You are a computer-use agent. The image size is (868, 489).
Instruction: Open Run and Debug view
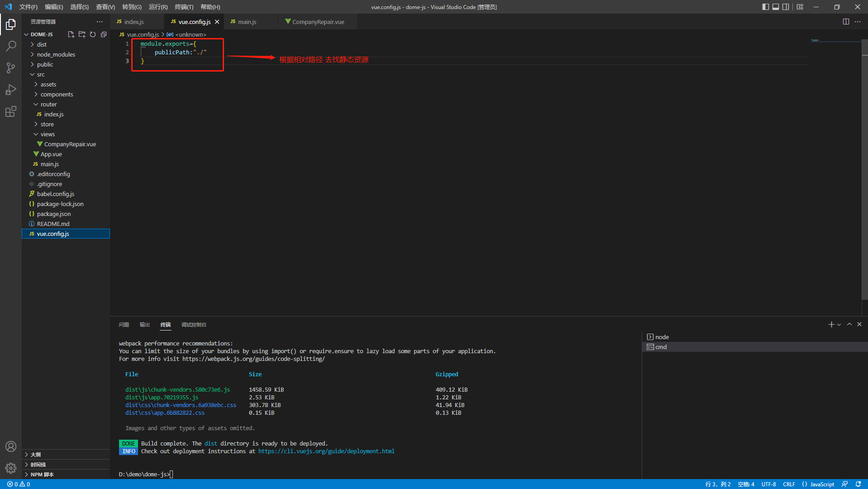pos(11,90)
